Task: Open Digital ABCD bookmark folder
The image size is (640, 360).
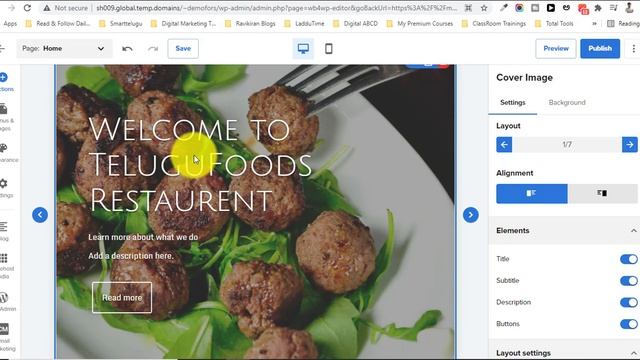Action: coord(355,24)
